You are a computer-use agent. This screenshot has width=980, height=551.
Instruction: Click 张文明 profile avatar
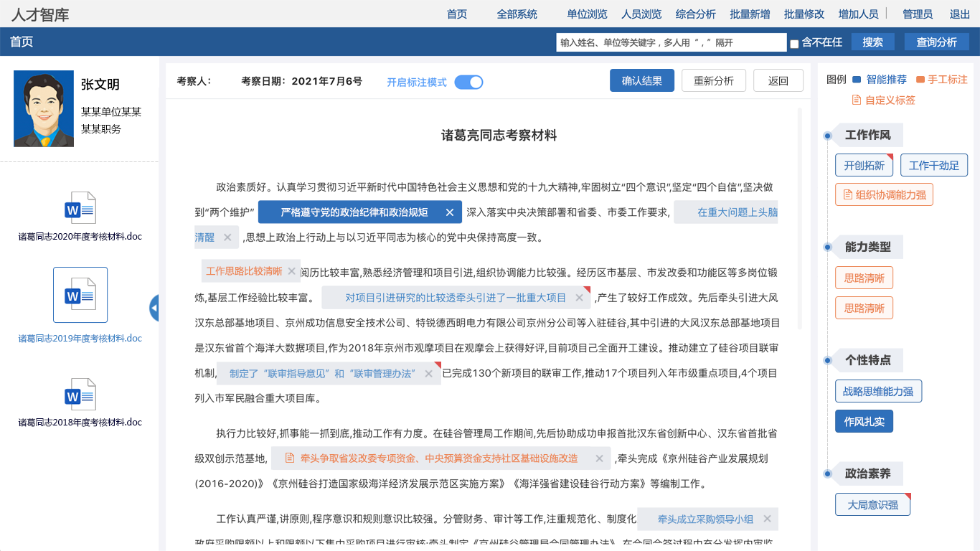pyautogui.click(x=44, y=108)
